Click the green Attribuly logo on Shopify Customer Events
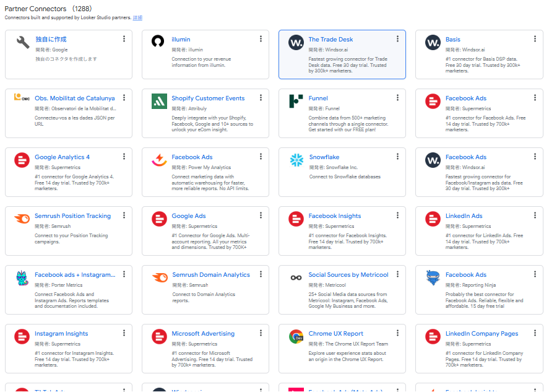This screenshot has width=549, height=392. click(x=159, y=101)
